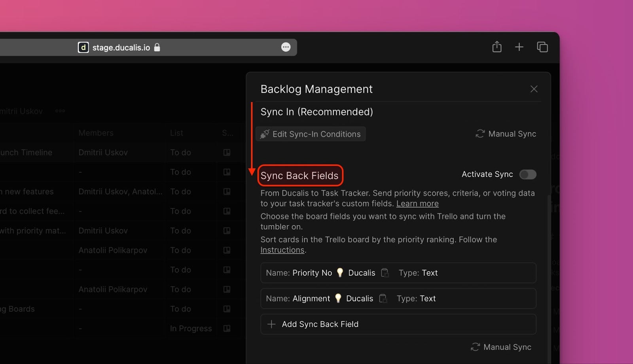Click Trello icon in the In Progress row
633x364 pixels.
227,328
